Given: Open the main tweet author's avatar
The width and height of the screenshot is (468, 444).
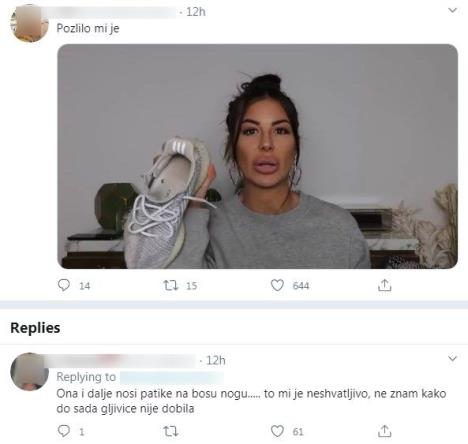Looking at the screenshot, I should coord(30,23).
